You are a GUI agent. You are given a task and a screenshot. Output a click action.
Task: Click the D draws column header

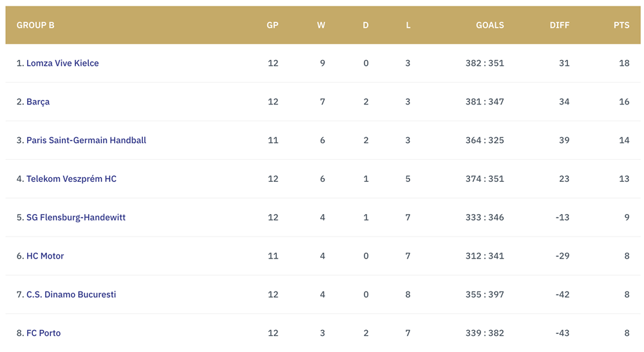[366, 25]
